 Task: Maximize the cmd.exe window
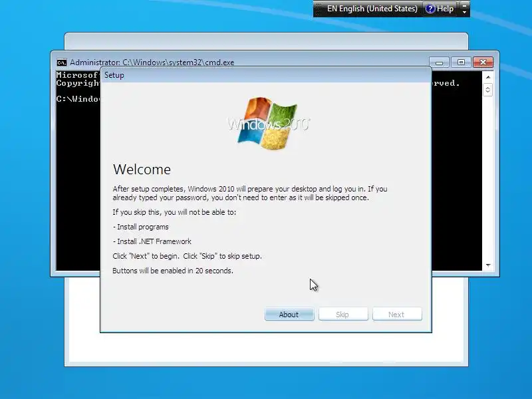point(461,63)
